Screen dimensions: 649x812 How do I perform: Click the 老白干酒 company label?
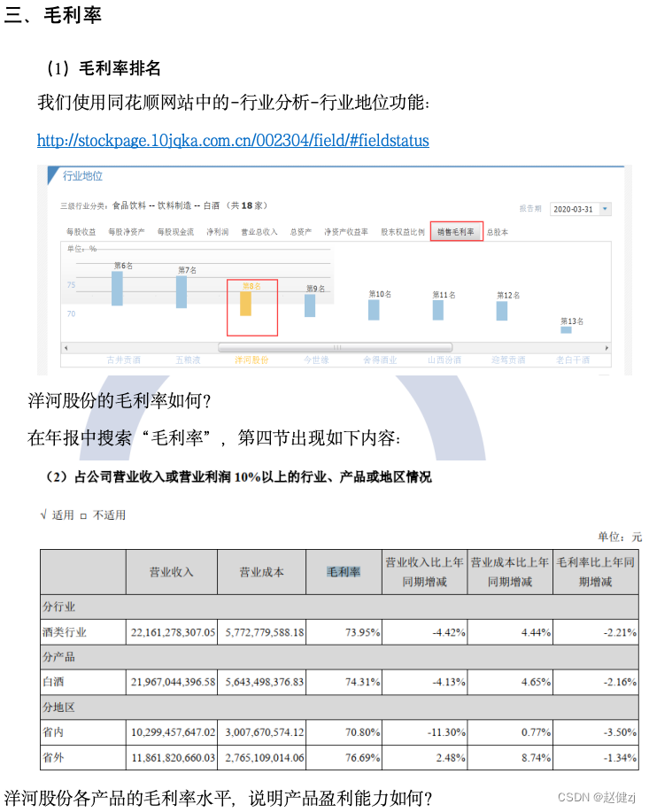(573, 360)
